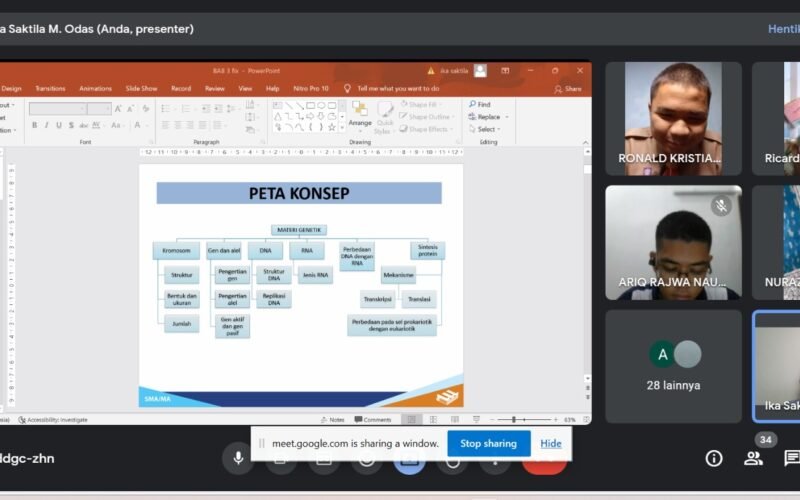Expand the Replace dropdown arrow
The width and height of the screenshot is (800, 500).
[507, 117]
